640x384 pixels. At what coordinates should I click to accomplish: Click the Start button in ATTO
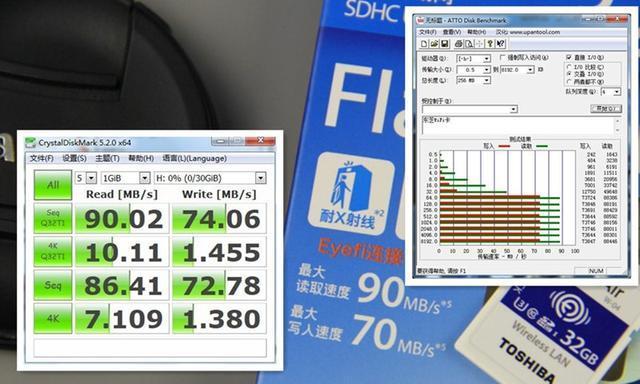click(x=606, y=109)
